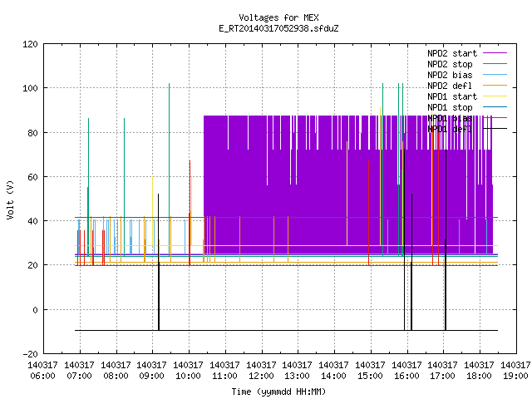The image size is (532, 399).
Task: Click the 'NPD1 bias' legend label
Action: pos(450,118)
